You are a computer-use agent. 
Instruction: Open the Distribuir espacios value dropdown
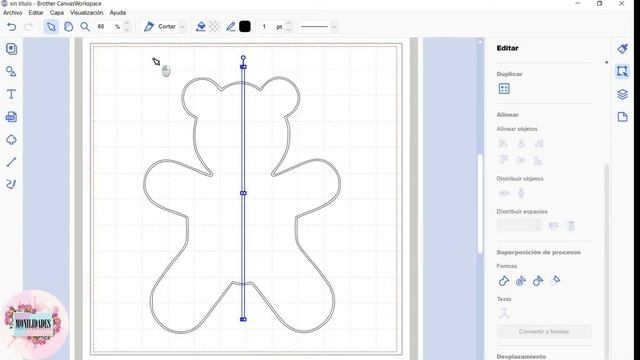519,225
